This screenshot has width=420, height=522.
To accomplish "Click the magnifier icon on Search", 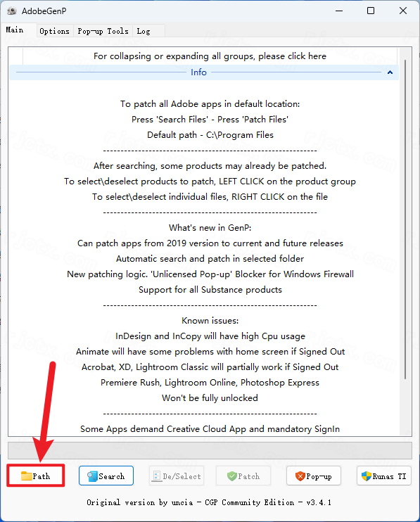I will pos(92,476).
